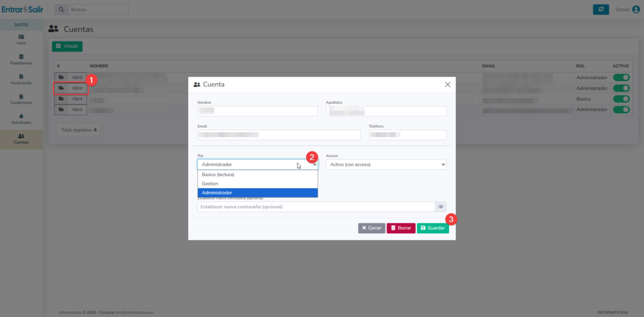Screen dimensions: 644x317
Task: Go to Plataformas in the sidebar
Action: [x=21, y=60]
